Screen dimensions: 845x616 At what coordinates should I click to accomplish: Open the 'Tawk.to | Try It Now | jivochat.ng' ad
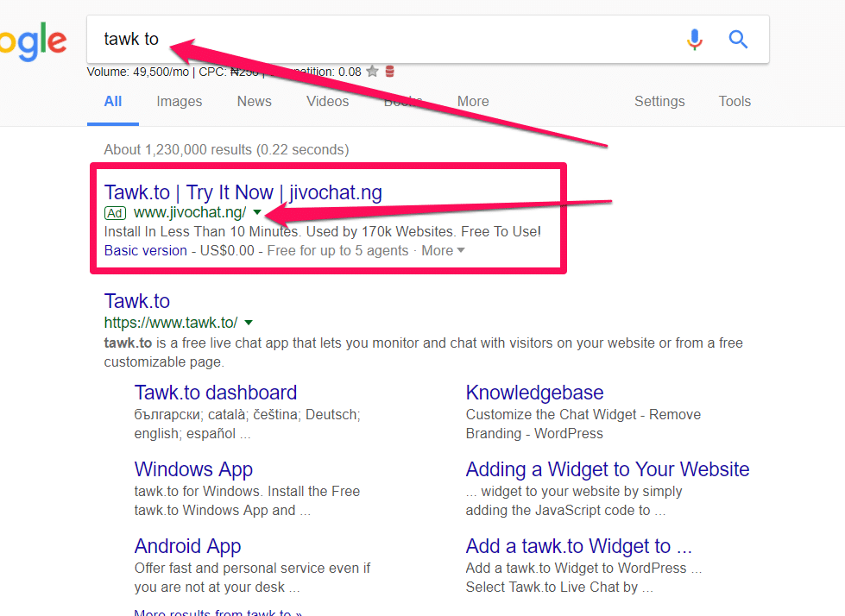(243, 192)
